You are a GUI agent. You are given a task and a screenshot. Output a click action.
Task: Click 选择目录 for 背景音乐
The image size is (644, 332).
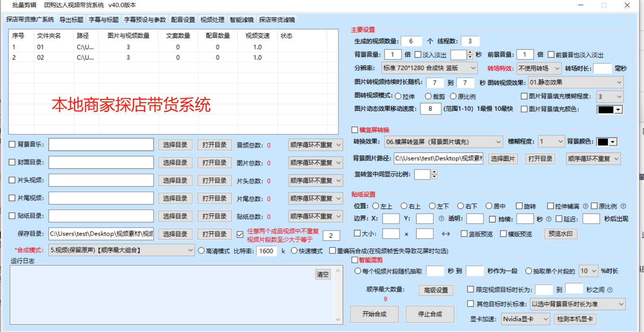pyautogui.click(x=175, y=145)
